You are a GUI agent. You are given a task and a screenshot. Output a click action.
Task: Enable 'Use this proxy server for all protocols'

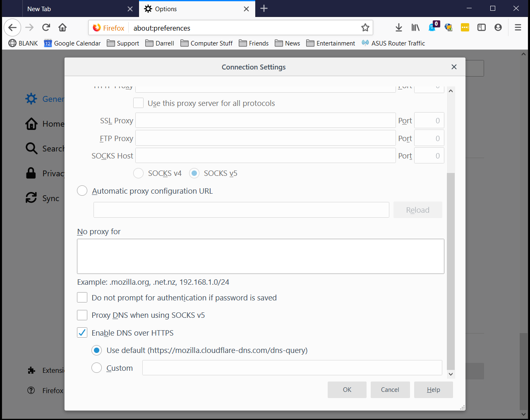139,103
